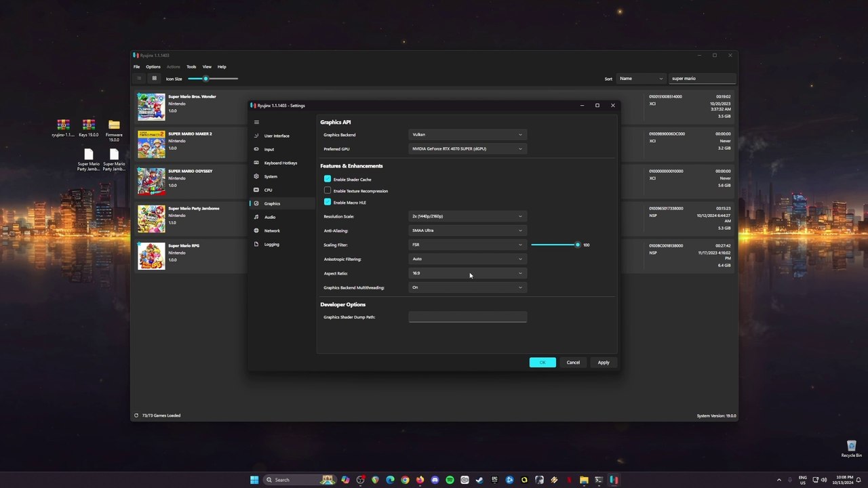868x488 pixels.
Task: Open the Terminal taskbar icon
Action: coord(598,480)
